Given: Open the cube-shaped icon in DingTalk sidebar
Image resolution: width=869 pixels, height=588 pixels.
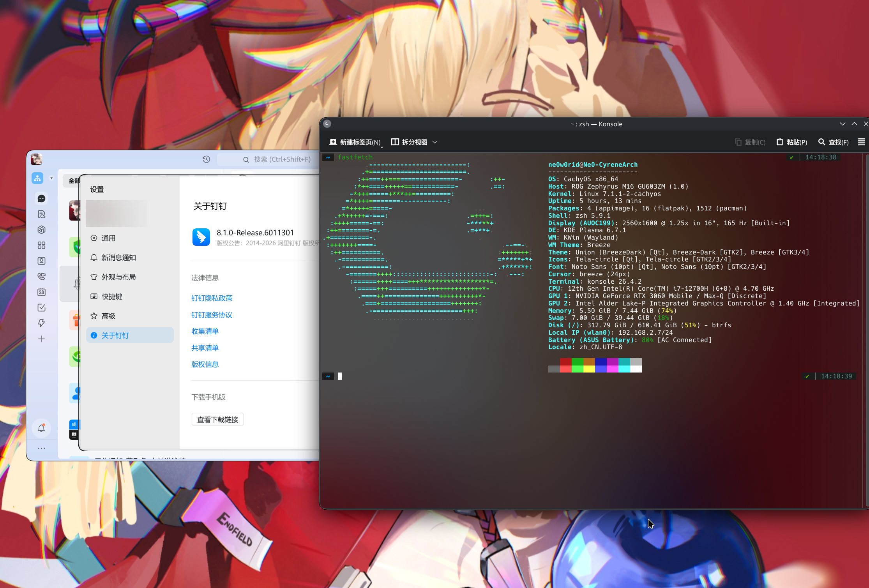Looking at the screenshot, I should (41, 230).
